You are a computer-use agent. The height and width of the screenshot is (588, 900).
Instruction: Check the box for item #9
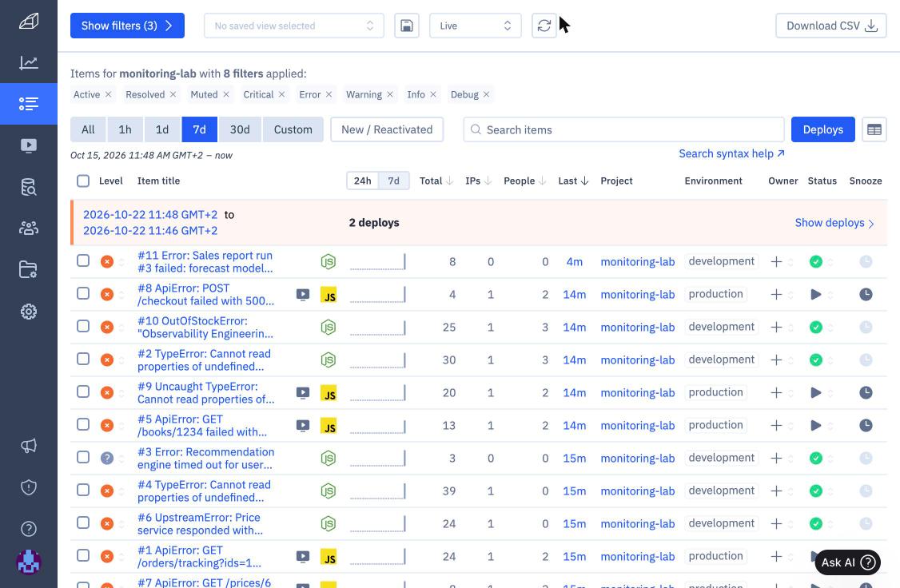pyautogui.click(x=83, y=391)
